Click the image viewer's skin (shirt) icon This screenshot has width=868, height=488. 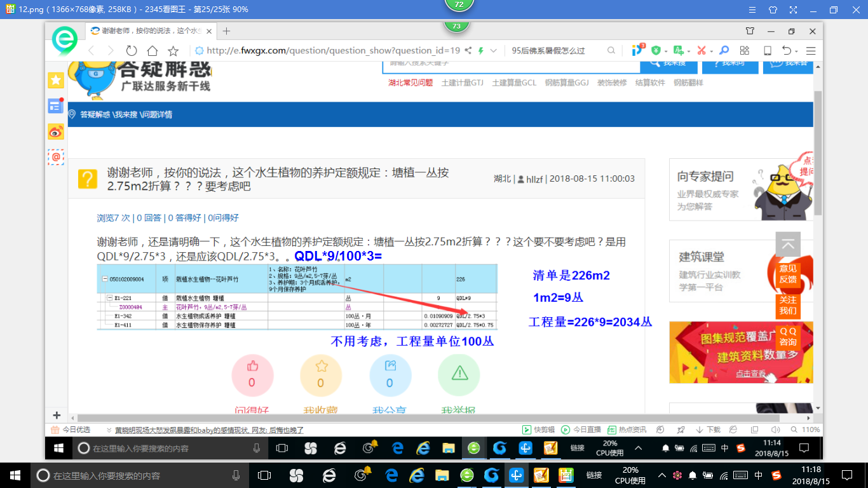[x=773, y=10]
